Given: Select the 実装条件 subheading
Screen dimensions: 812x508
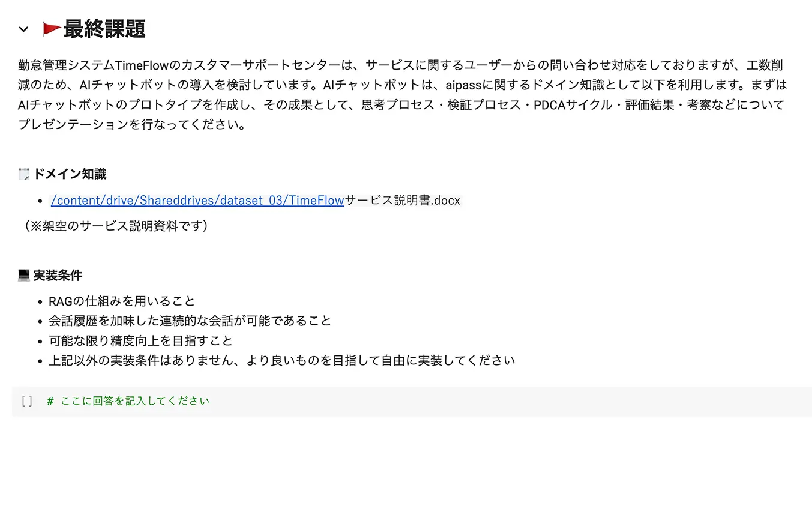Looking at the screenshot, I should (58, 276).
